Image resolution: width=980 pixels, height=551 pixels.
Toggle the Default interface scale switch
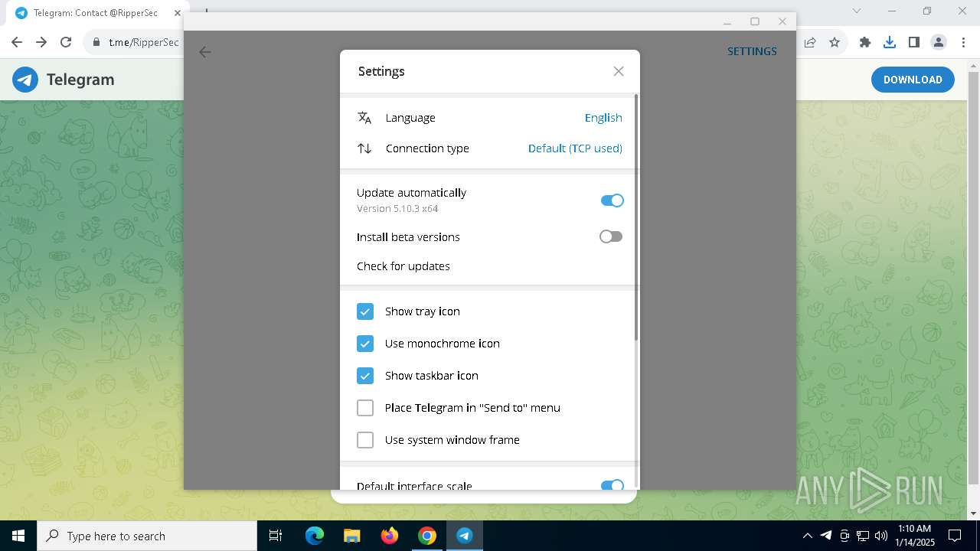pos(612,486)
